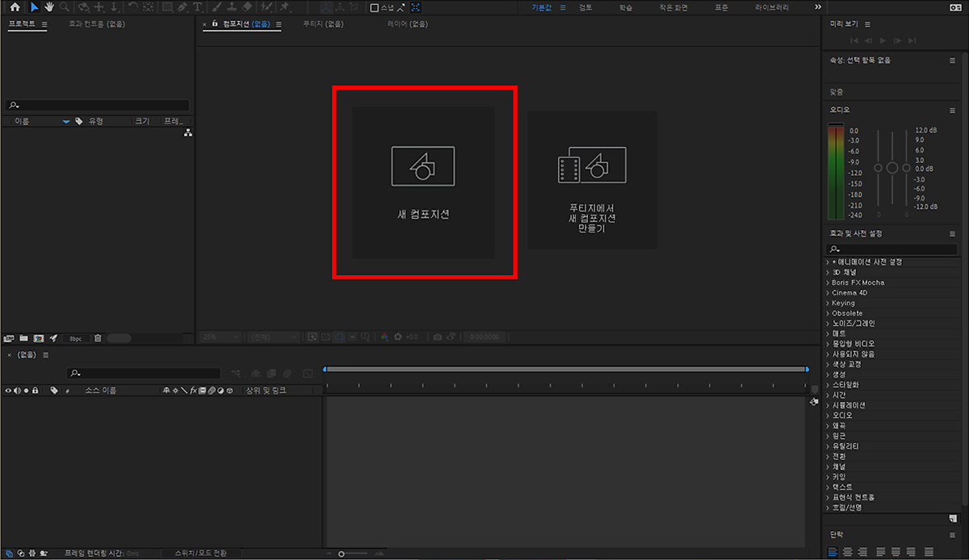Enable the 스냅 (Snap) checkbox
The width and height of the screenshot is (969, 560).
(x=374, y=7)
